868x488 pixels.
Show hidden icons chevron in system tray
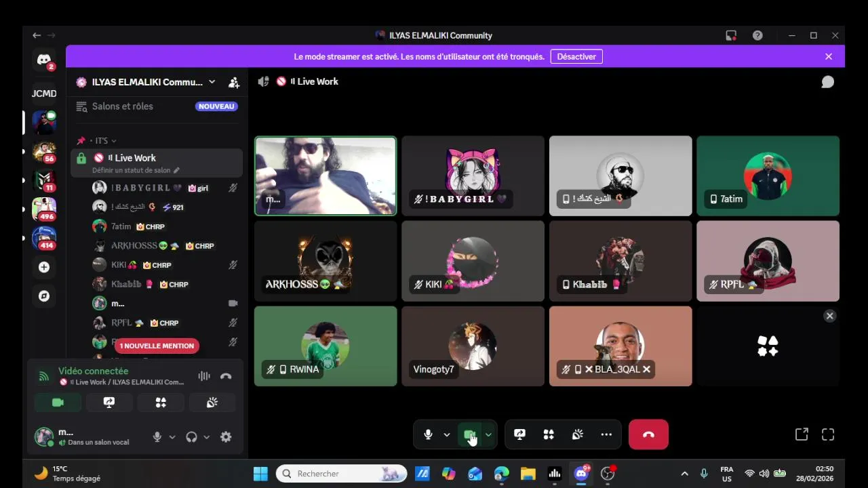[684, 474]
